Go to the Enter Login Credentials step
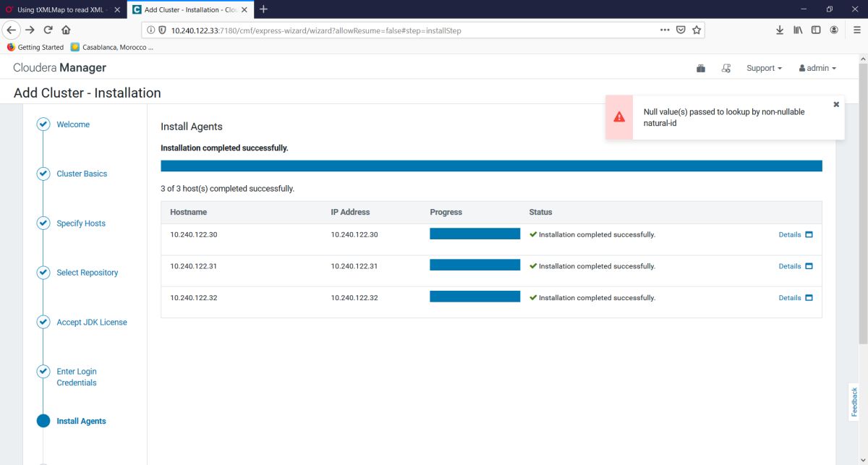 click(77, 377)
